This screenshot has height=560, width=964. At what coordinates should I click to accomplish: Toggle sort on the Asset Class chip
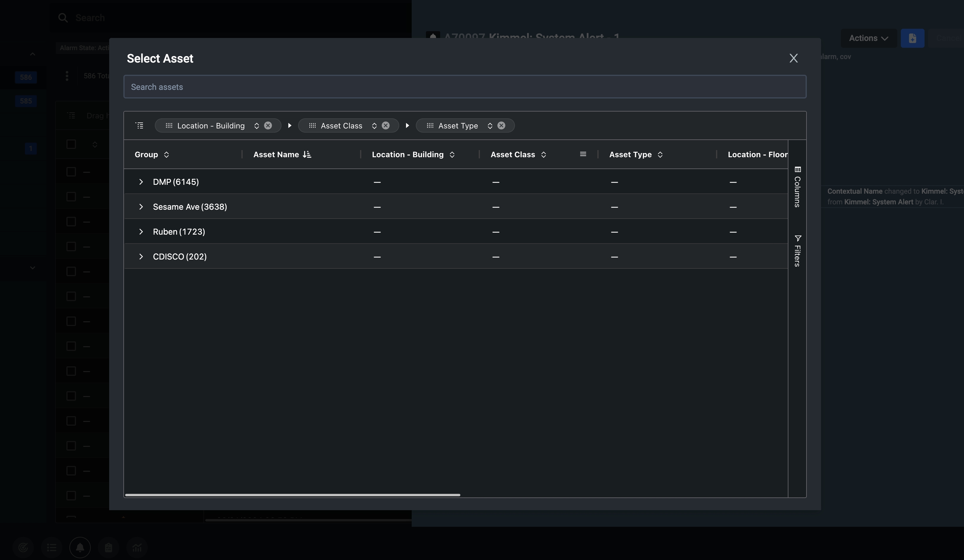pos(374,126)
